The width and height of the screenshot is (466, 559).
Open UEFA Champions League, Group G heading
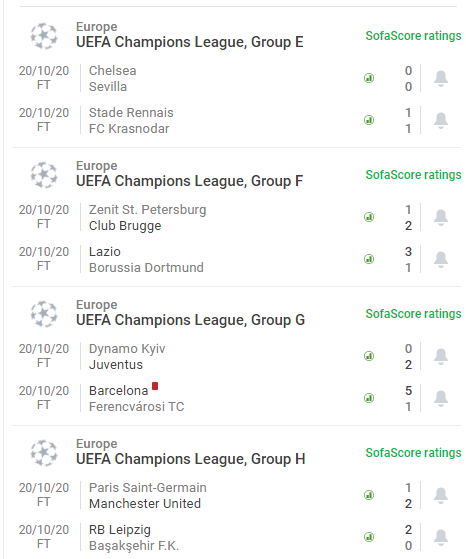pos(190,320)
